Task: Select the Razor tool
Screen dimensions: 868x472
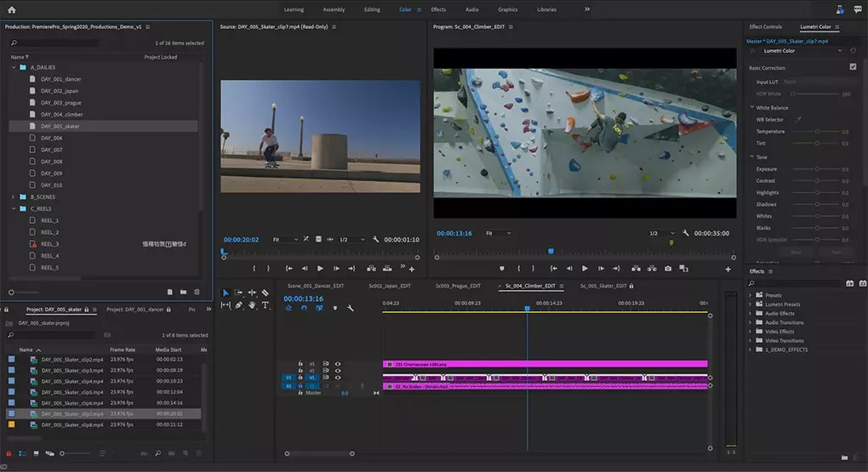Action: [x=266, y=293]
